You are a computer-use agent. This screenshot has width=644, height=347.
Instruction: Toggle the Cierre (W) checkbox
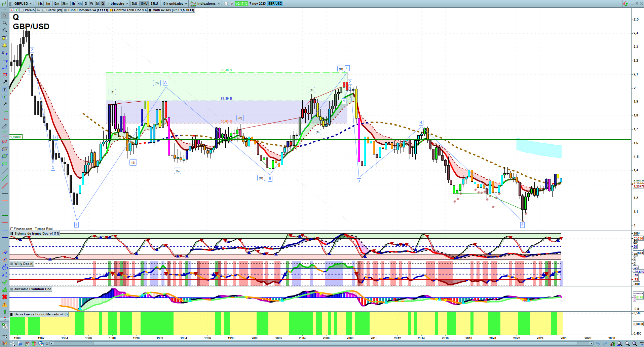coord(44,10)
